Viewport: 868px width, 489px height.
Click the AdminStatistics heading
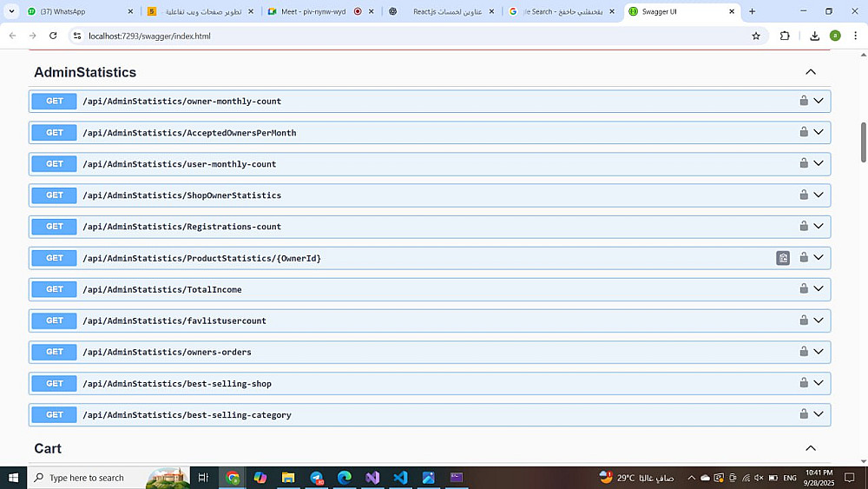point(85,72)
